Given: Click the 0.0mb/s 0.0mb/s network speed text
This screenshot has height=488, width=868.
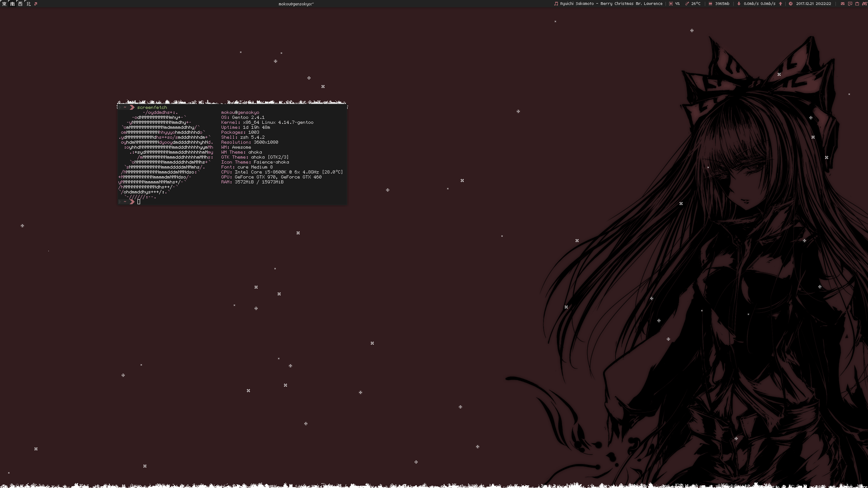Looking at the screenshot, I should pyautogui.click(x=759, y=4).
